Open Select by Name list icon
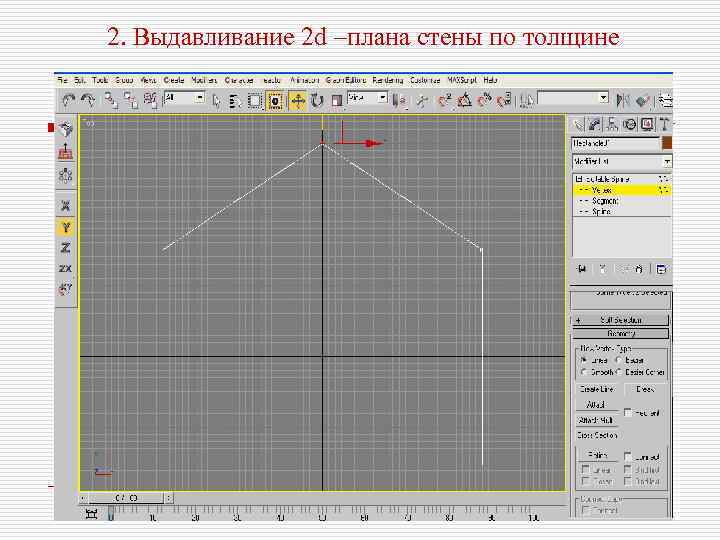720x540 pixels. point(235,101)
